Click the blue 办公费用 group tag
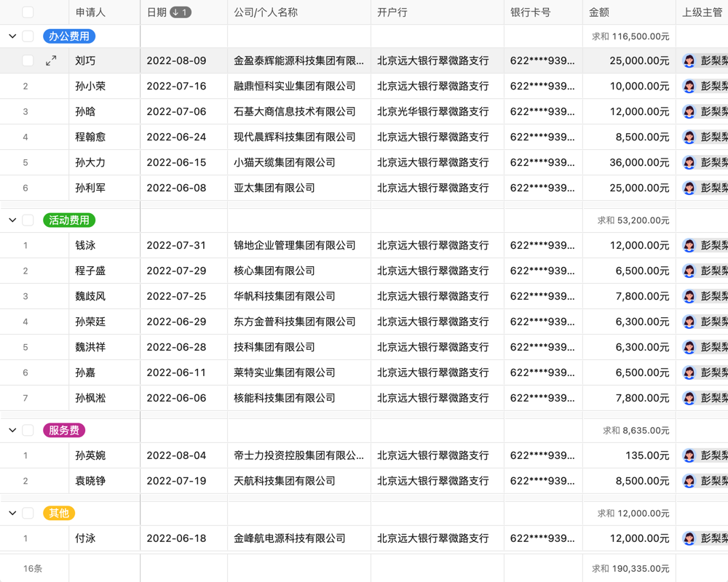The image size is (728, 582). [69, 36]
